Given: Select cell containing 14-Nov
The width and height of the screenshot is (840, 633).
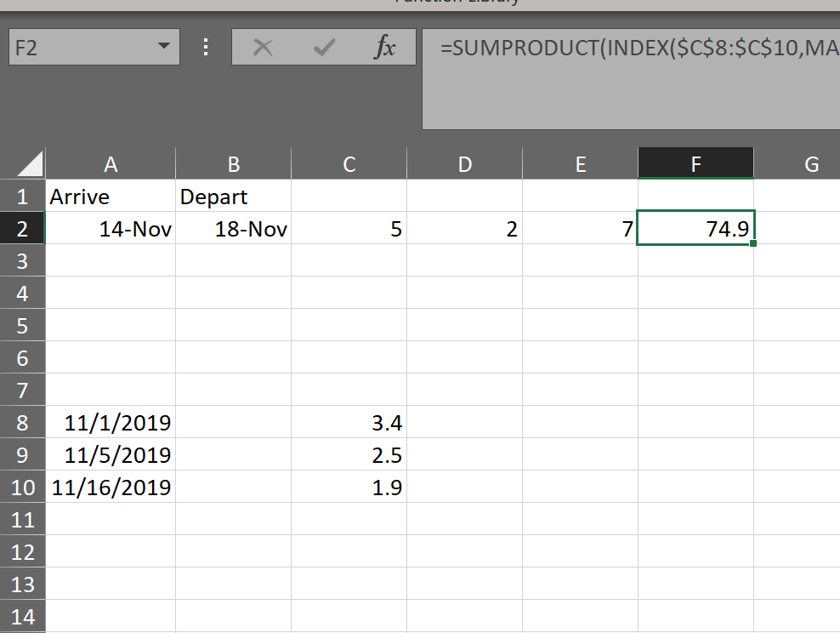Looking at the screenshot, I should pos(110,229).
